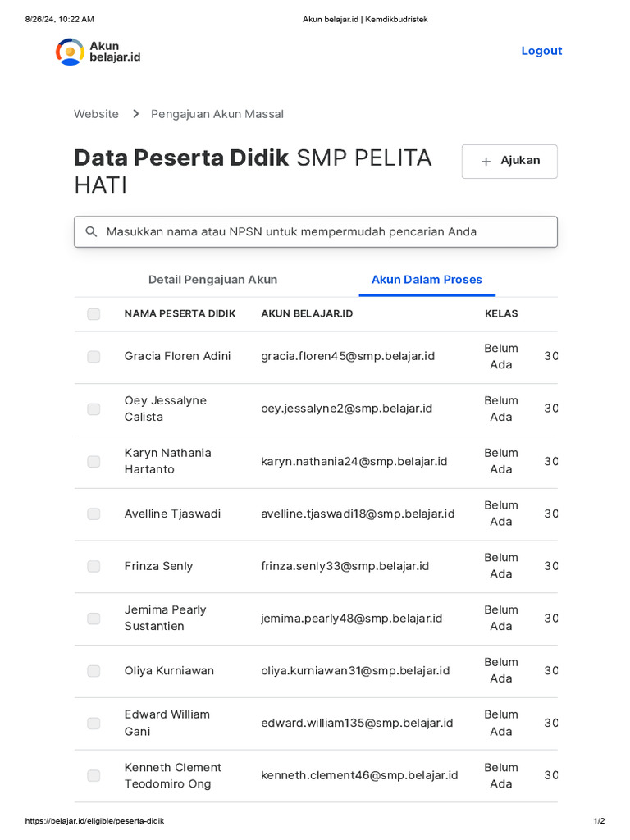Viewport: 630px width, 840px height.
Task: Switch to the Detail Pengajuan Akun tab
Action: tap(212, 280)
